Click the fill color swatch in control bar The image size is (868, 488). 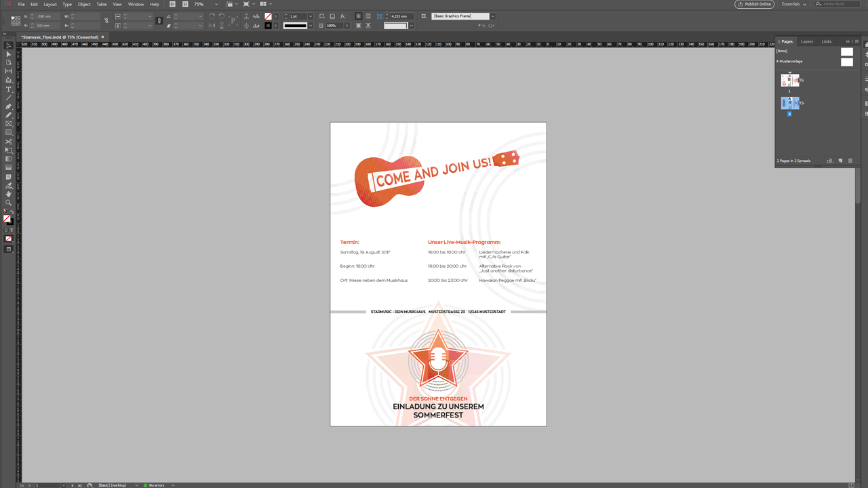click(x=268, y=16)
